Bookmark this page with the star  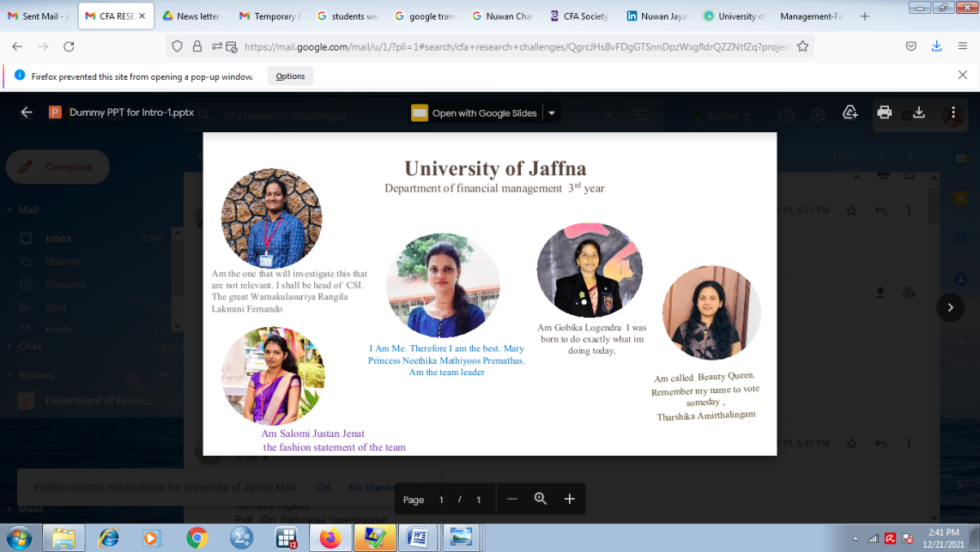802,46
